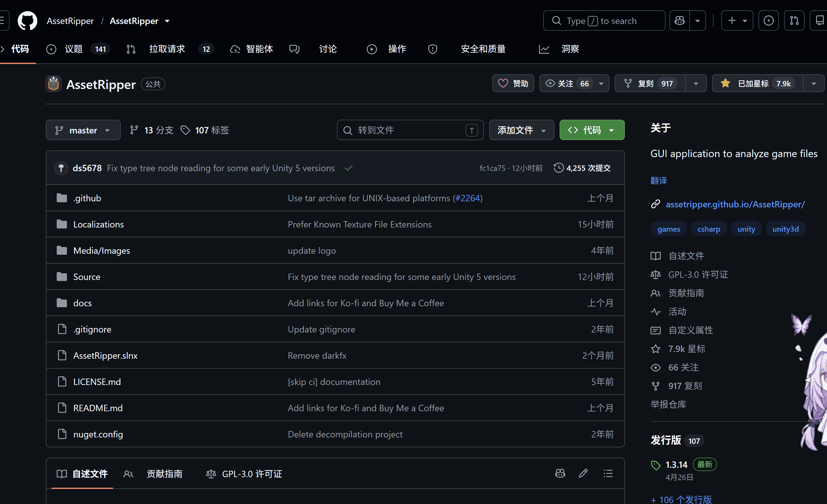
Task: Click the 107 标签 tags link
Action: click(205, 130)
